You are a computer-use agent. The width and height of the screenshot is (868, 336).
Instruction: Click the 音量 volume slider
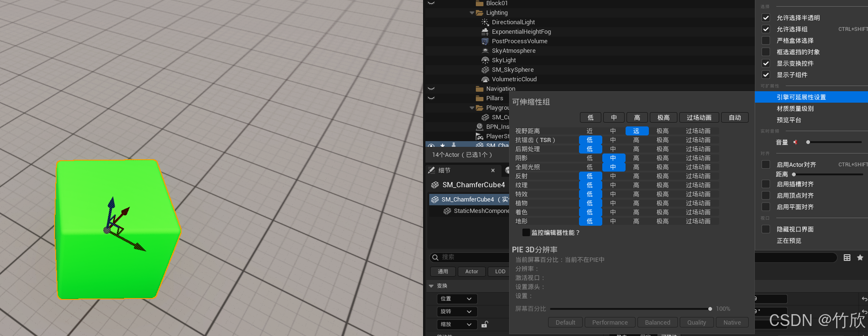[834, 142]
